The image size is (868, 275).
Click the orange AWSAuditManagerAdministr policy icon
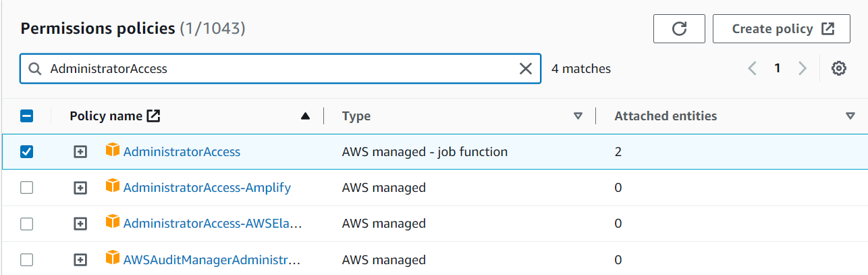click(x=113, y=259)
